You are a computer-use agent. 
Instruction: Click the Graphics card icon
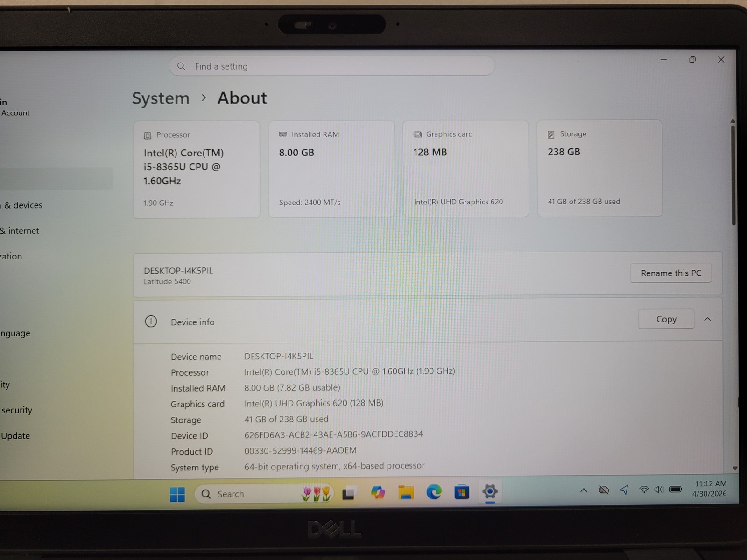(x=417, y=134)
